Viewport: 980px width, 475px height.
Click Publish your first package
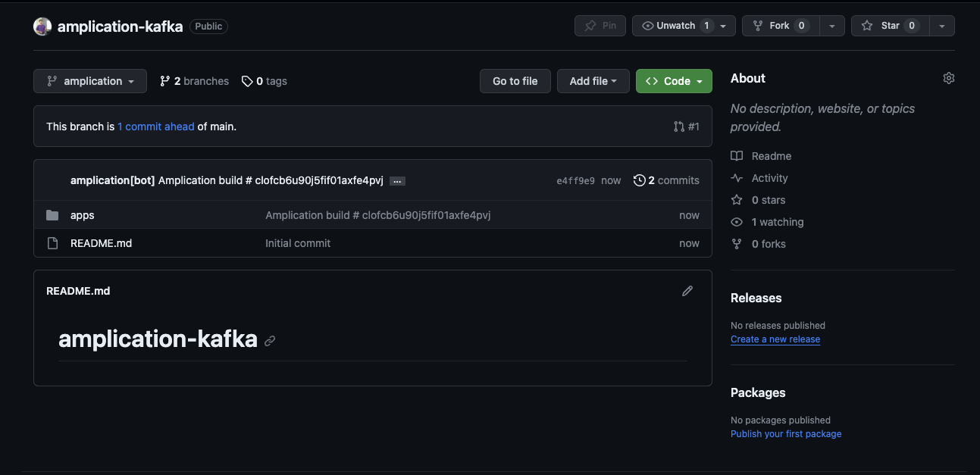pos(786,434)
